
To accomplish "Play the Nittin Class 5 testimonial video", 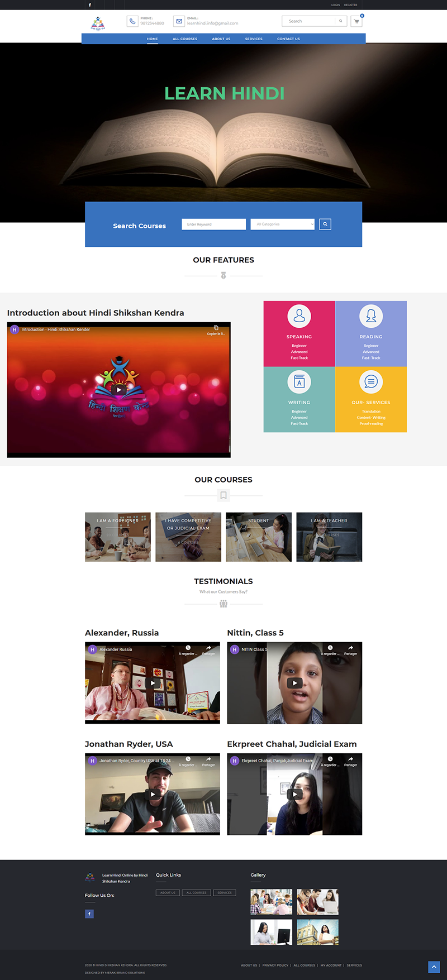I will 294,683.
